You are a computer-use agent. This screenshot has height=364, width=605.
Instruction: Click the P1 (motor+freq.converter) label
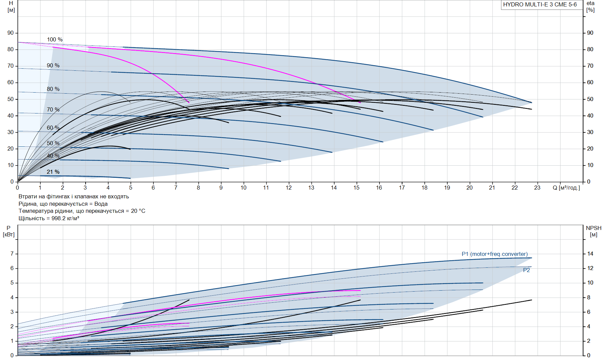[494, 254]
